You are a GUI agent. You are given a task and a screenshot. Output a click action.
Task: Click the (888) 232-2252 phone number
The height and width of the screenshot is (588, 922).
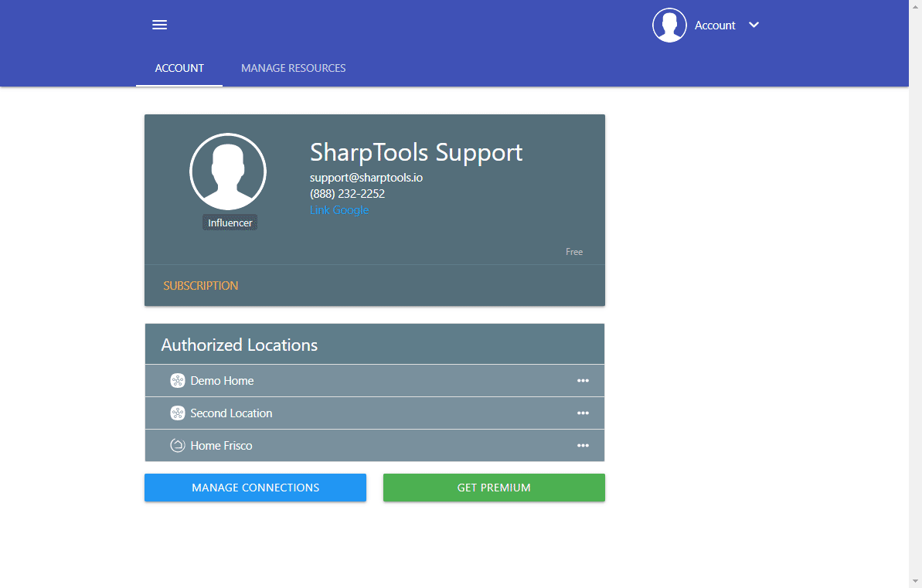coord(348,193)
